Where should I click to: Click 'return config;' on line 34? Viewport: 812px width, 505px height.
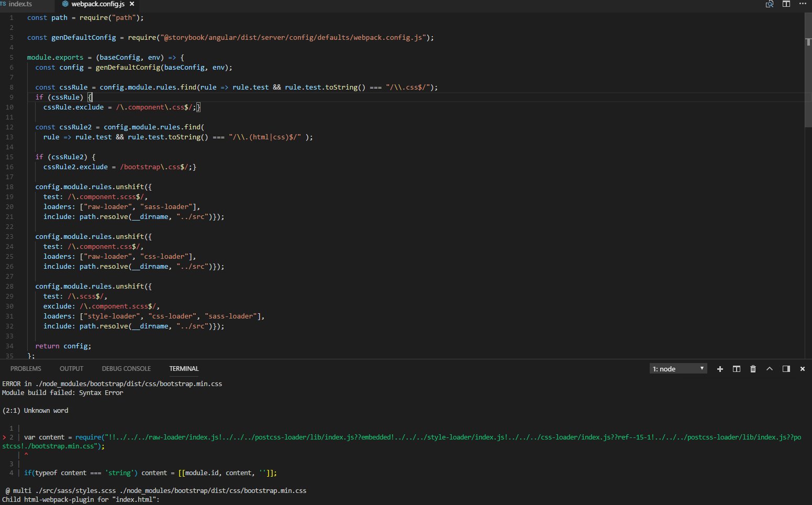click(63, 346)
